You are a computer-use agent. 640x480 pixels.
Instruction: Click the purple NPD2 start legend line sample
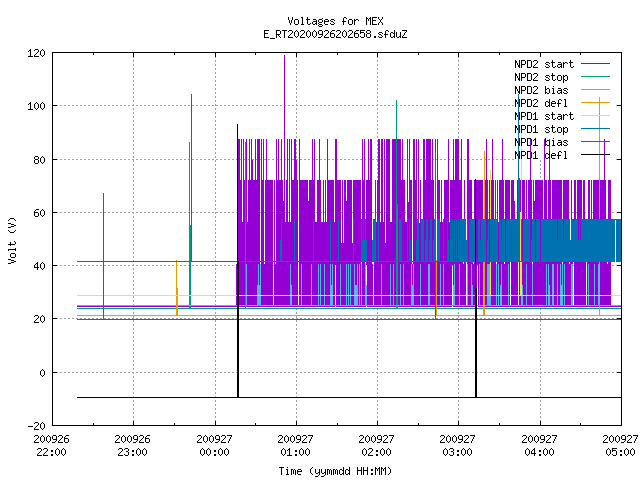[595, 64]
